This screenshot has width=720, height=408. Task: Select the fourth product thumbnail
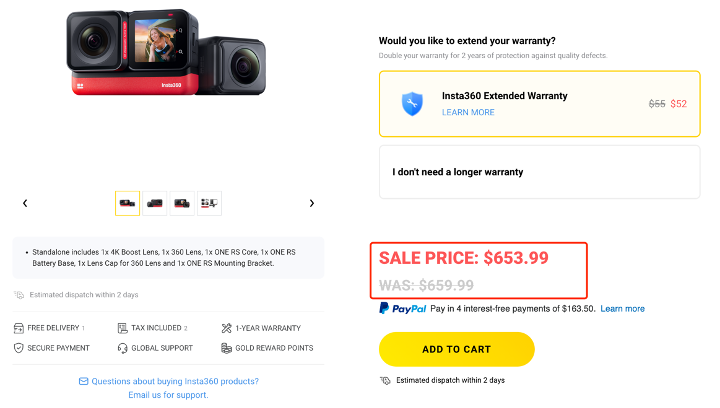(209, 203)
